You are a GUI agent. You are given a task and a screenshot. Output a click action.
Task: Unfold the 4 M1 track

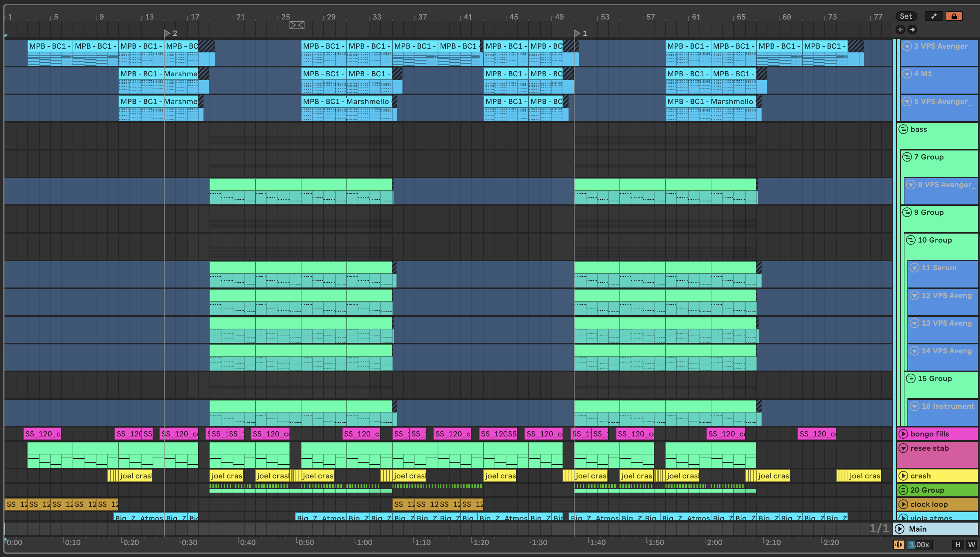[907, 74]
